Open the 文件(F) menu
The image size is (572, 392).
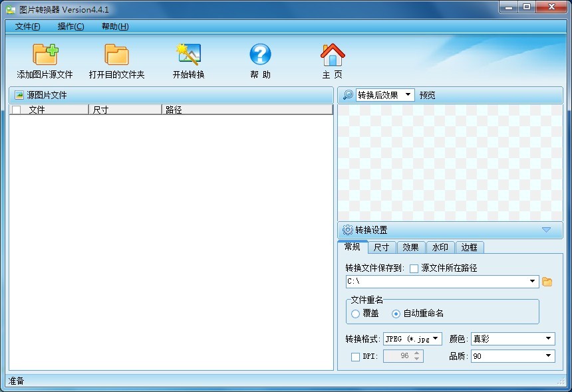coord(27,27)
